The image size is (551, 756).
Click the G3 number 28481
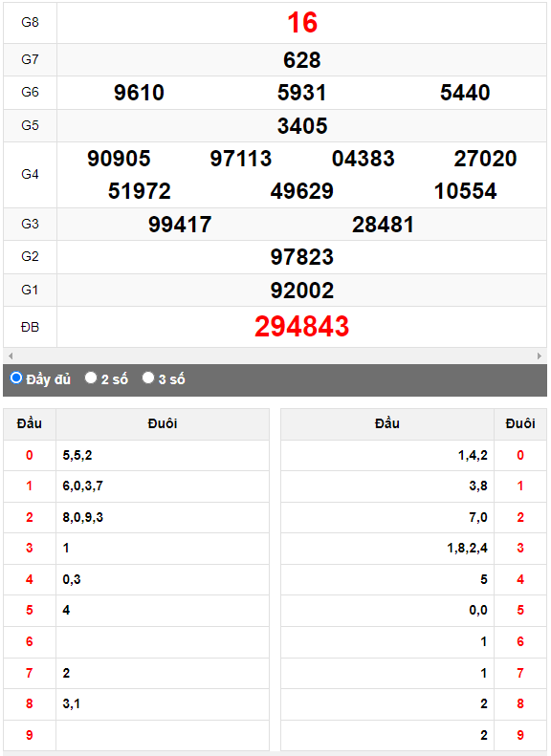pos(383,225)
